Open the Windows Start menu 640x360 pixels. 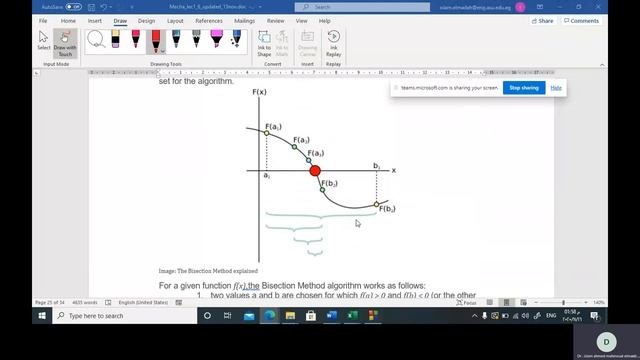click(x=42, y=316)
